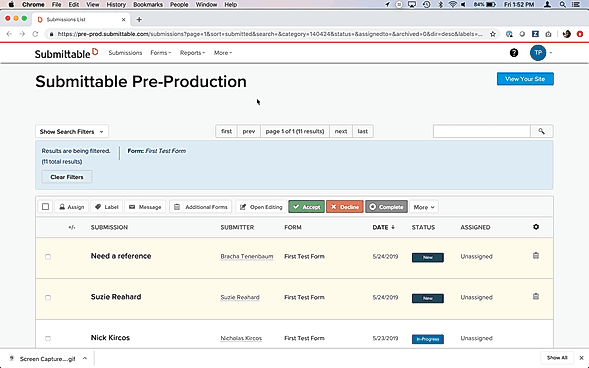Expand Show Search Filters dropdown

pyautogui.click(x=72, y=131)
